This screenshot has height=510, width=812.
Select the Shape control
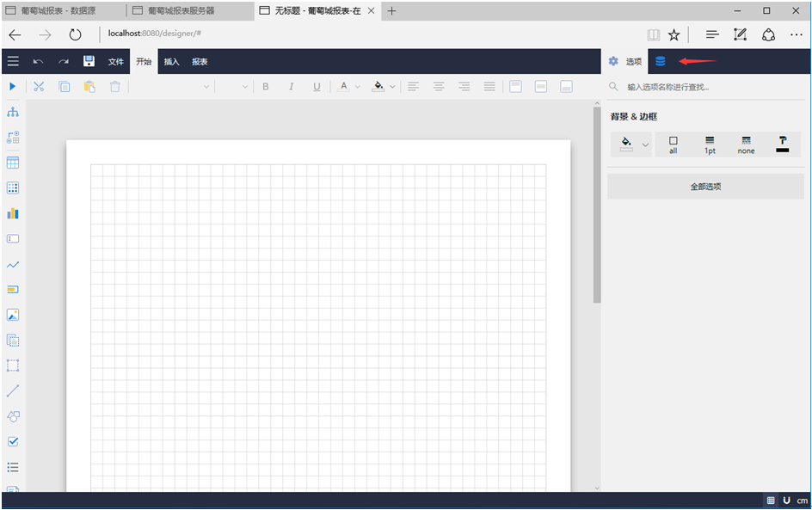point(13,416)
